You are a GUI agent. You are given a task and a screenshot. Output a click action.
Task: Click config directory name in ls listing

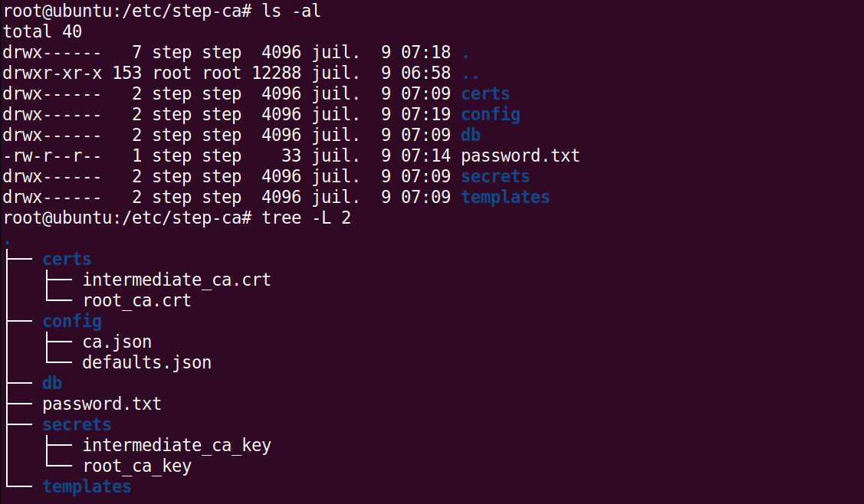(x=491, y=114)
